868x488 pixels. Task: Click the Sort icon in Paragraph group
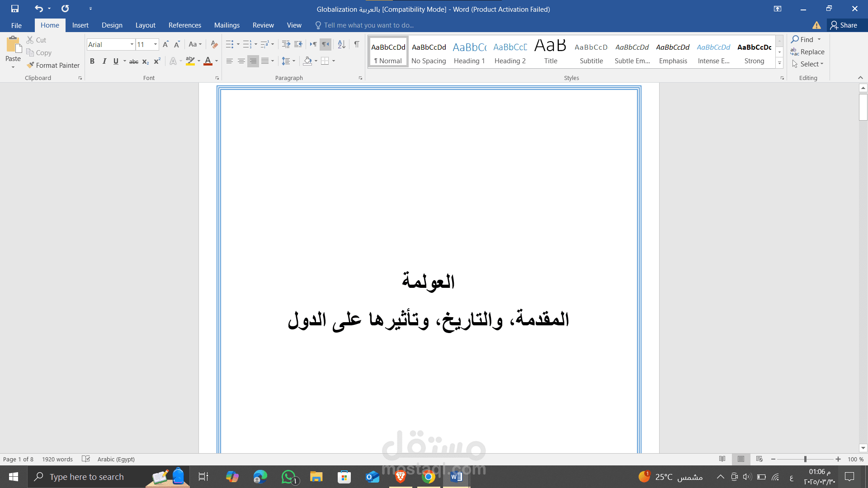pyautogui.click(x=341, y=44)
